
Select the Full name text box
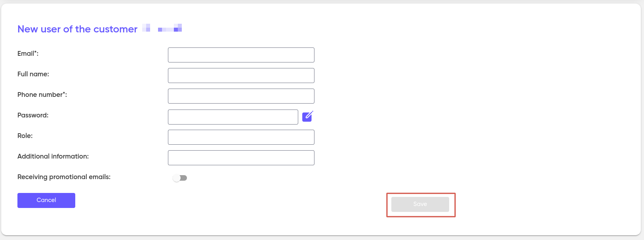coord(241,76)
